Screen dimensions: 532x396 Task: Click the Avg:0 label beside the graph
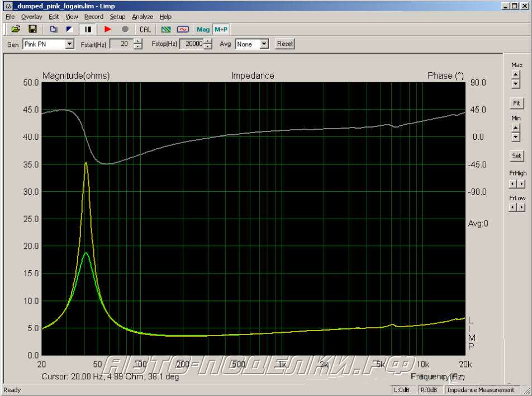(478, 224)
